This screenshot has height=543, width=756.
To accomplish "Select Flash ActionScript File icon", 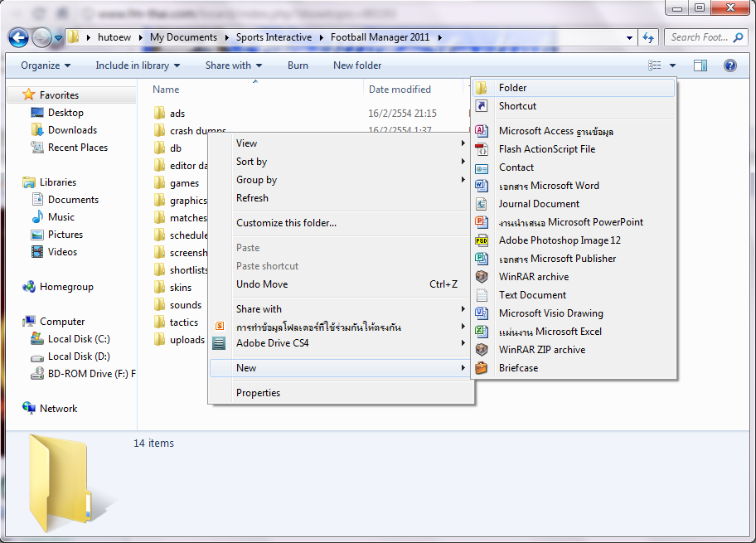I will coord(481,149).
